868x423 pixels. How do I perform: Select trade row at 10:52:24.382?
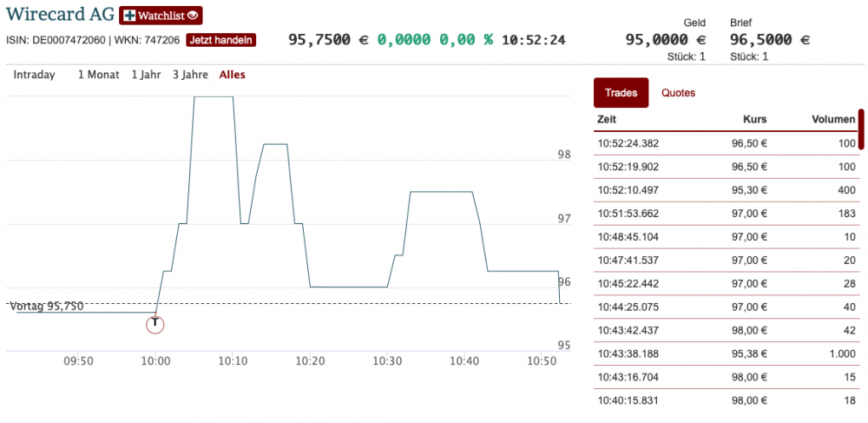[x=726, y=143]
